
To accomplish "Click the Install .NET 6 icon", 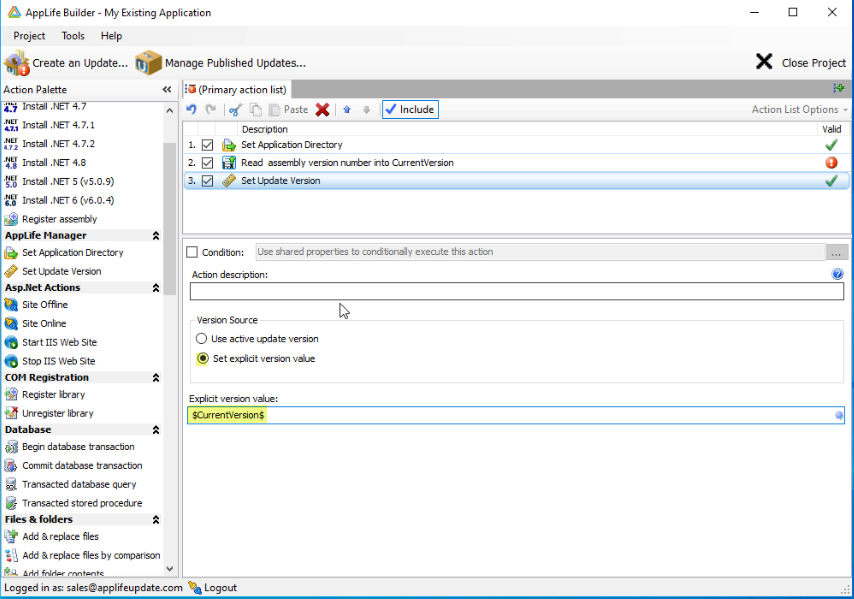I will (11, 200).
